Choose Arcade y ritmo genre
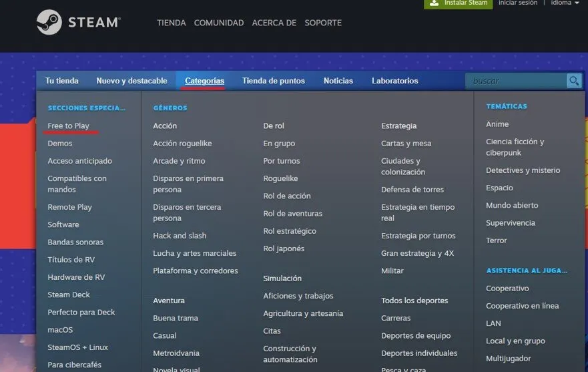This screenshot has height=372, width=588. point(180,161)
